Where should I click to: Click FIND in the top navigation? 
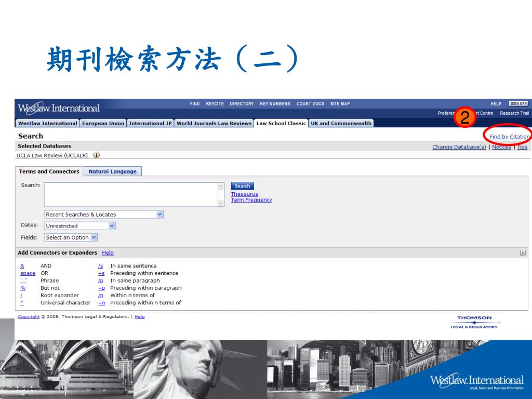coord(195,103)
